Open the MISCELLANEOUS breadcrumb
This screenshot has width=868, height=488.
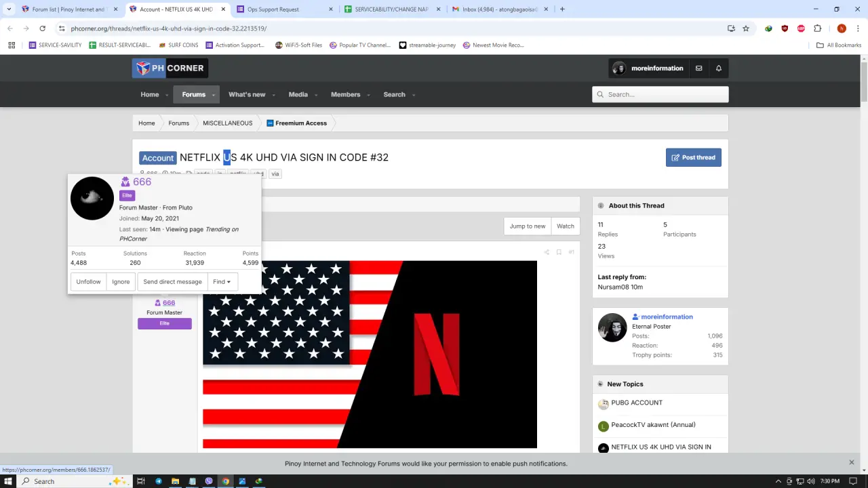coord(227,123)
